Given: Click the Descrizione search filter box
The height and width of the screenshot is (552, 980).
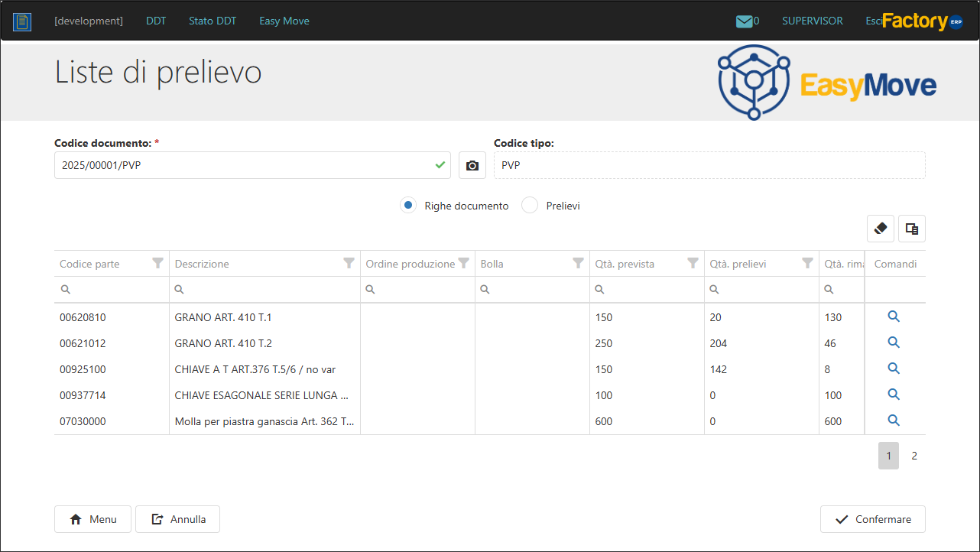Looking at the screenshot, I should click(264, 290).
